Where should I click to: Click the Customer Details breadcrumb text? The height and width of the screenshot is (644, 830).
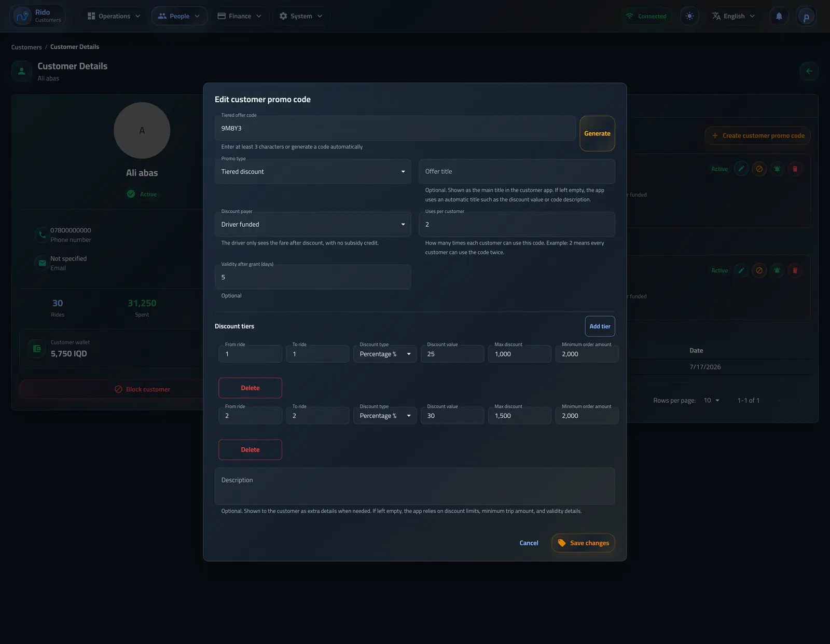[x=75, y=47]
